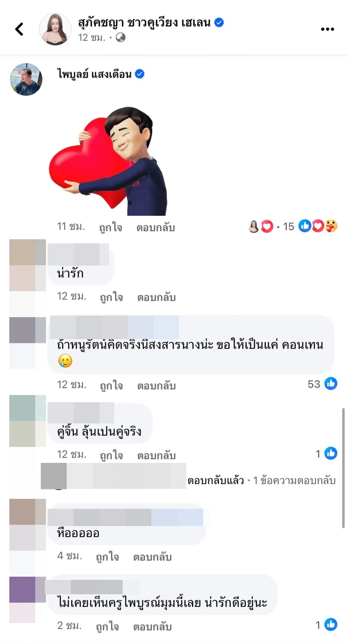Tap the like icon on คู่จิ้น comment
This screenshot has width=347, height=644.
tap(331, 453)
